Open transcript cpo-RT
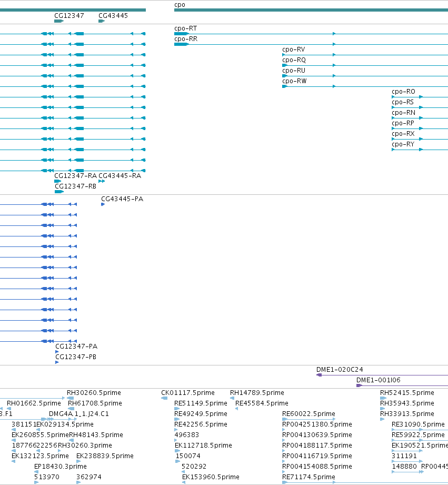This screenshot has height=485, width=448. [x=185, y=28]
